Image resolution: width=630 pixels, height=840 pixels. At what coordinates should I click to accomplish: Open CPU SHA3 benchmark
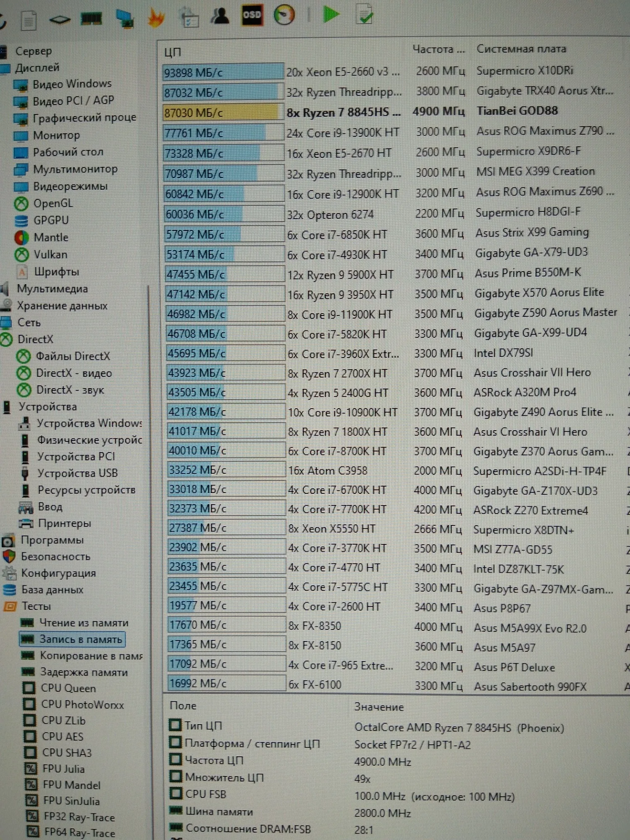(x=67, y=753)
